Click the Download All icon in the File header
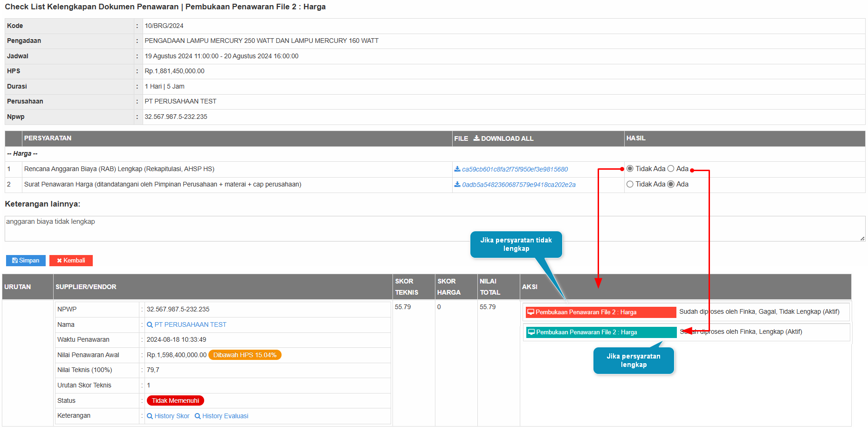 click(476, 138)
